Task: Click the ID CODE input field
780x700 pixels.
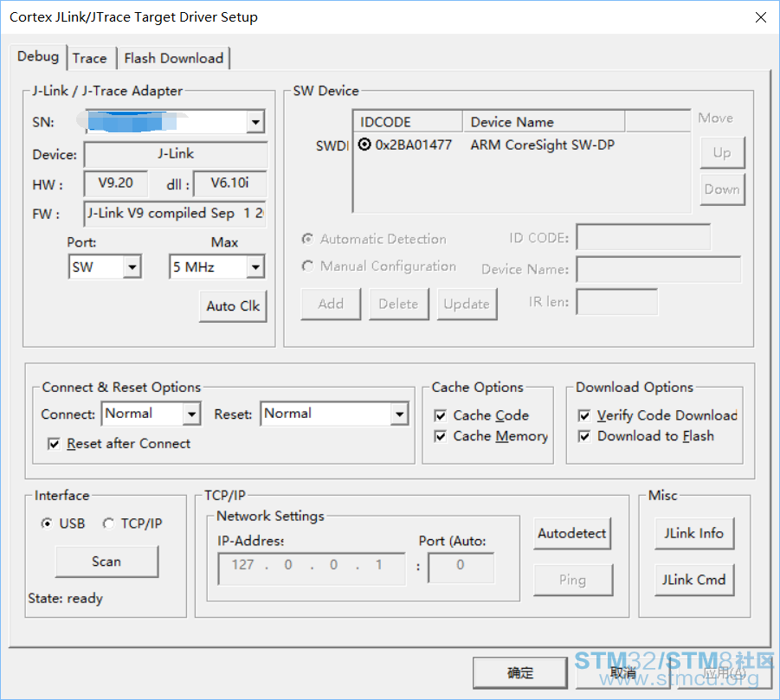Action: pos(643,237)
